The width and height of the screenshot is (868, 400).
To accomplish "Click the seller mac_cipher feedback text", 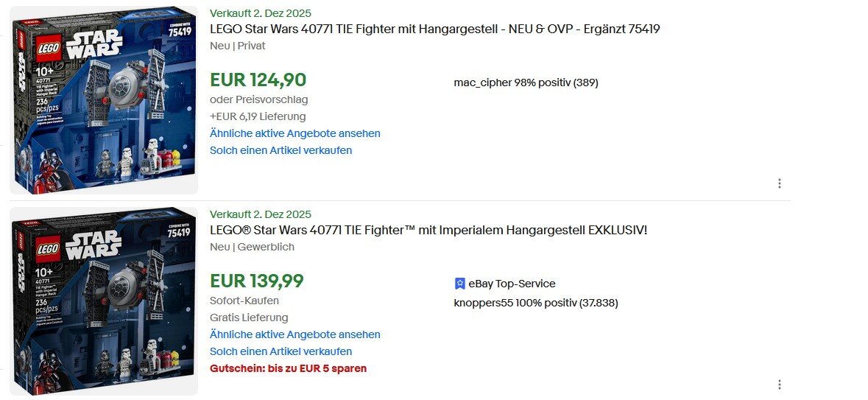I will (x=526, y=83).
